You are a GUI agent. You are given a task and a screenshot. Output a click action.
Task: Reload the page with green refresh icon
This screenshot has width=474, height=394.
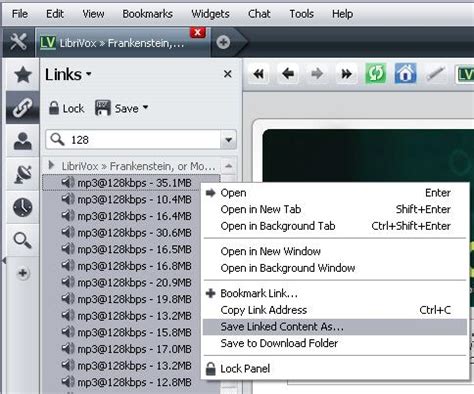376,73
